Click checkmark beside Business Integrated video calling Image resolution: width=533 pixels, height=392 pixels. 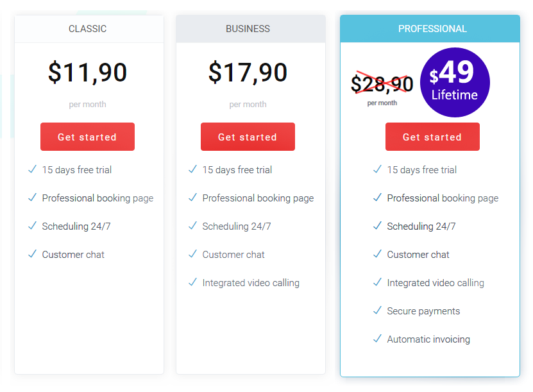coord(192,282)
